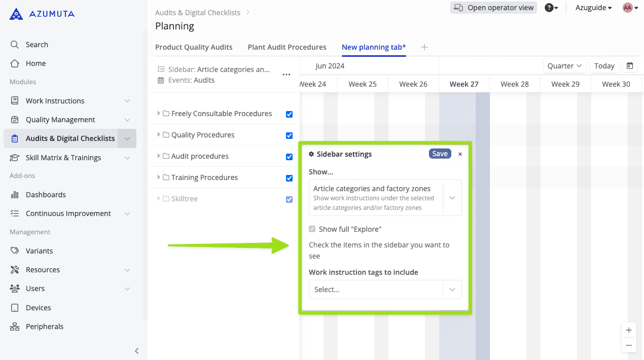Close the Sidebar settings popup

[460, 154]
